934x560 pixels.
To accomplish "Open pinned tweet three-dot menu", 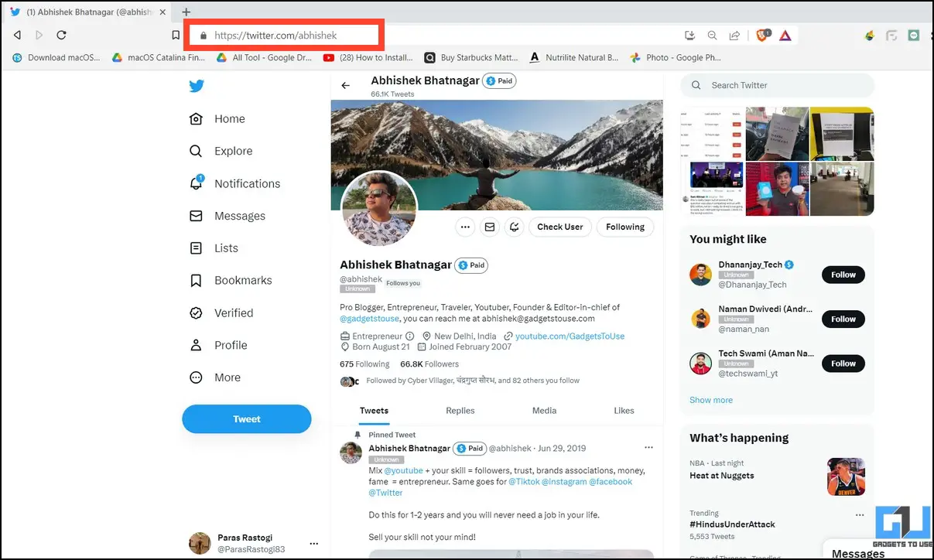I will point(648,448).
